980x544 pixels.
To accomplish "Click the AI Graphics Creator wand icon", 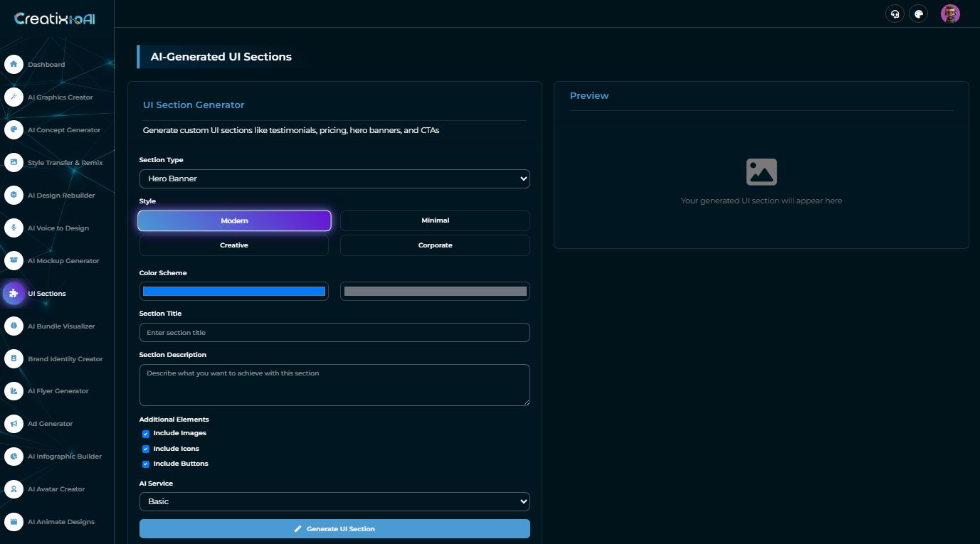I will click(14, 97).
